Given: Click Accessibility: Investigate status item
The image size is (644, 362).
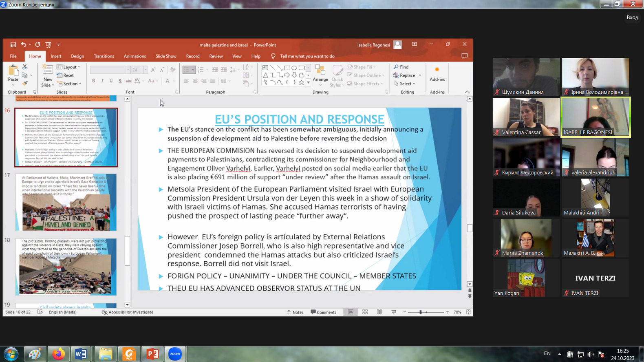Looking at the screenshot, I should click(128, 312).
